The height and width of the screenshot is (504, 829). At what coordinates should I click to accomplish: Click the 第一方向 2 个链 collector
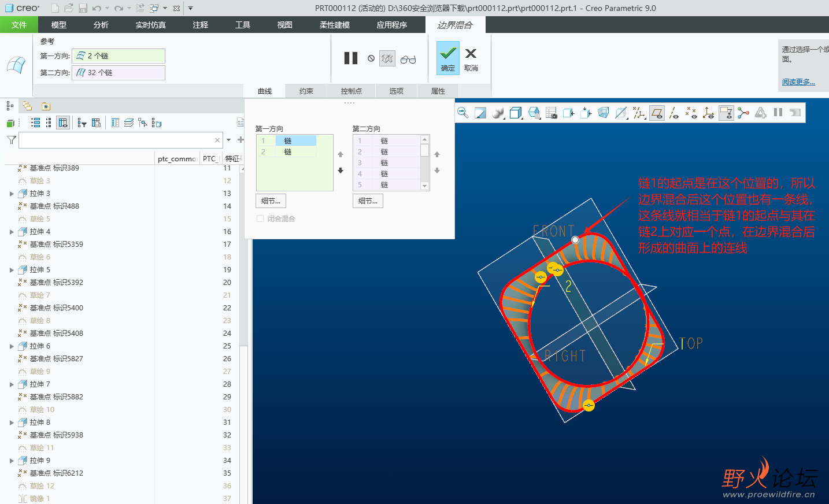(119, 55)
